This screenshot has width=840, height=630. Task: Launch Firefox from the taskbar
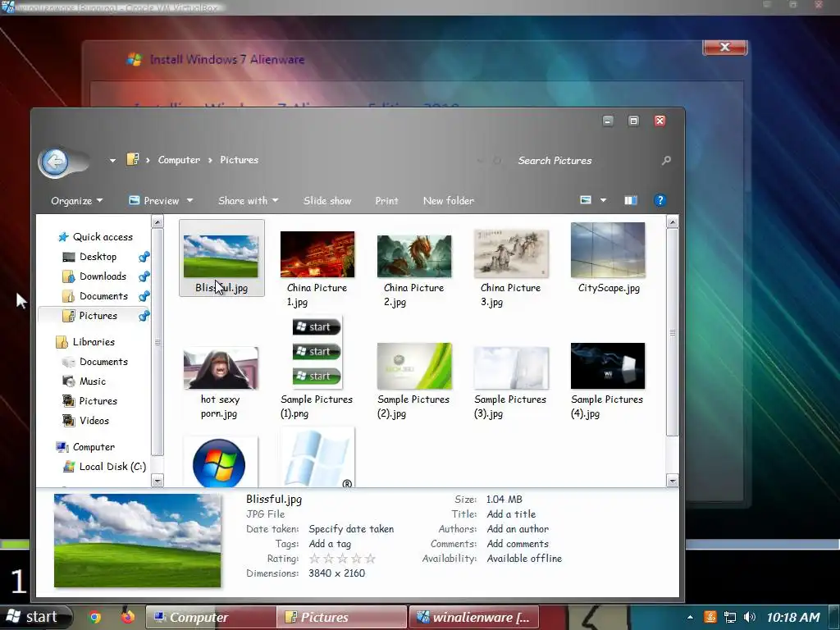(x=127, y=617)
